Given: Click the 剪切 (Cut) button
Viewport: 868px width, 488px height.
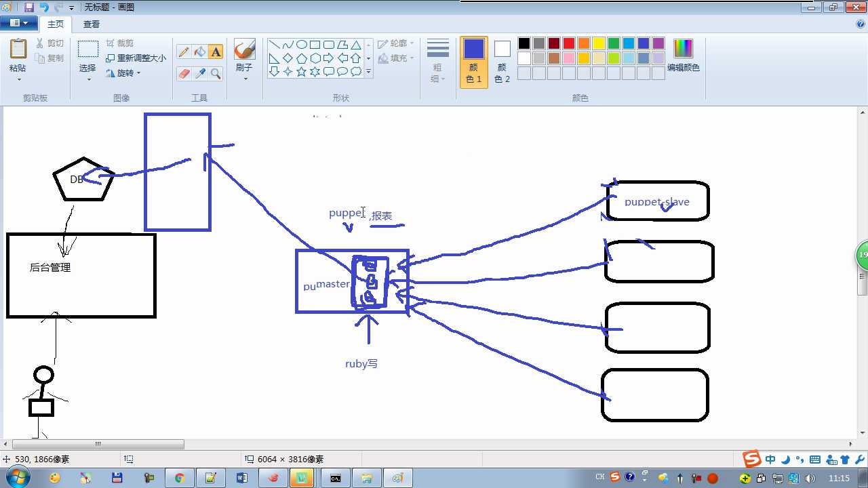Looking at the screenshot, I should [50, 43].
